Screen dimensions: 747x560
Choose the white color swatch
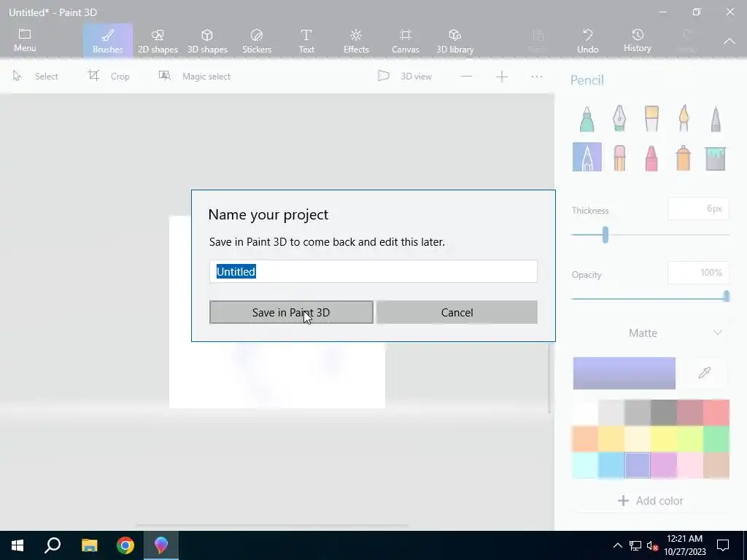click(x=586, y=413)
